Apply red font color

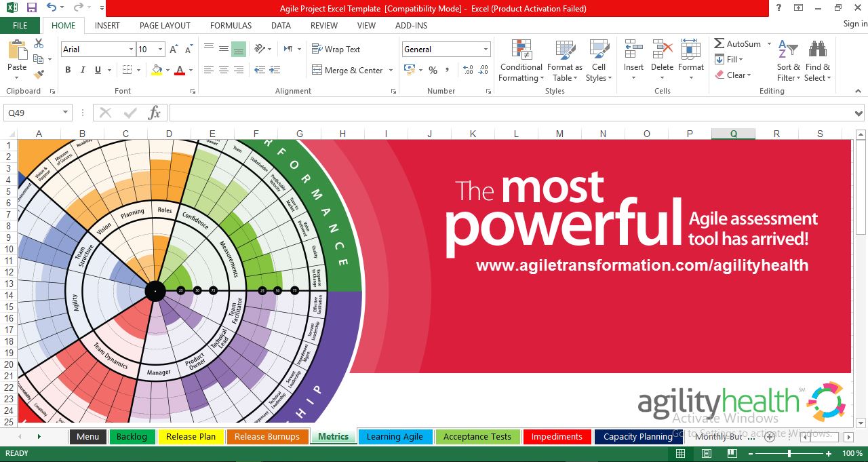[x=179, y=70]
